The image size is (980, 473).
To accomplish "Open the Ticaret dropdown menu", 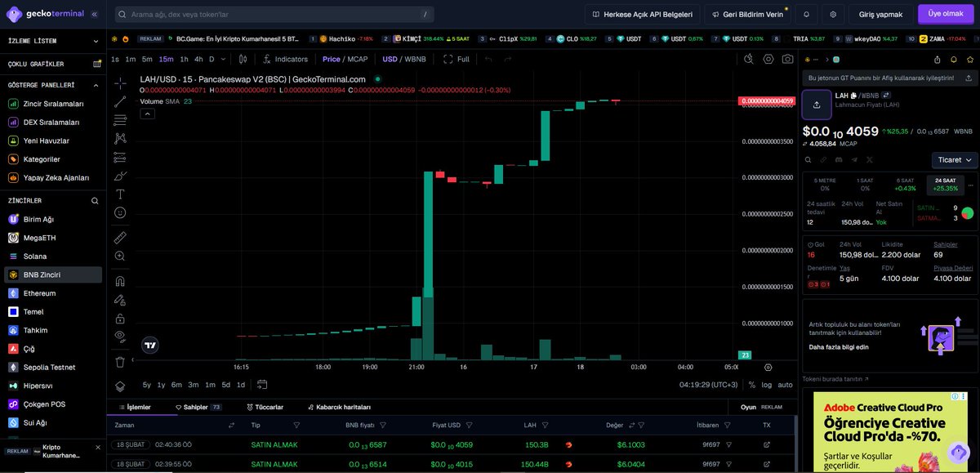I will click(x=954, y=160).
